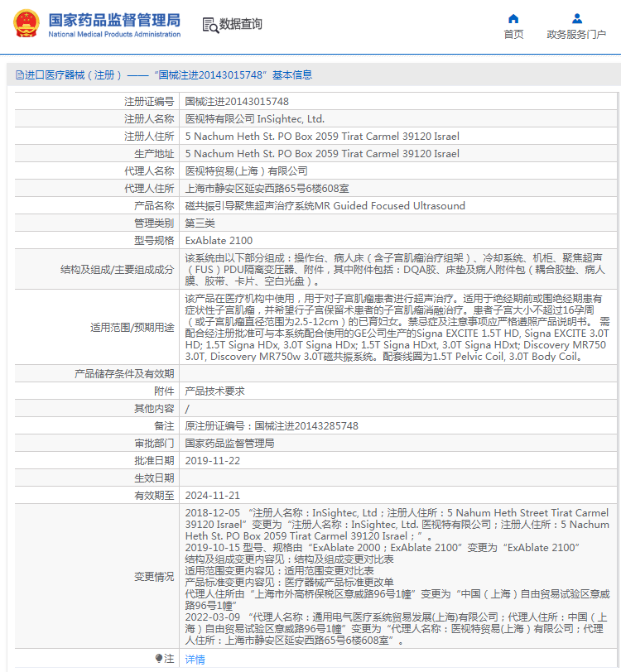Click the 生产地址 address value

coord(322,153)
